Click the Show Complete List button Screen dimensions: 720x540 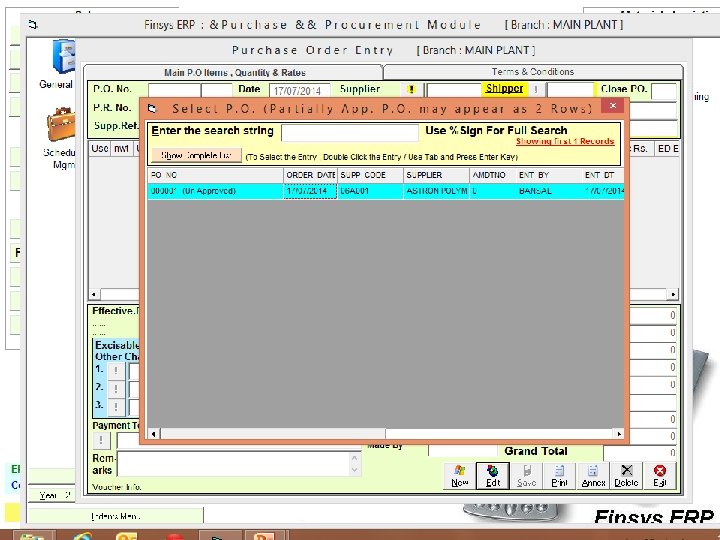click(x=196, y=155)
